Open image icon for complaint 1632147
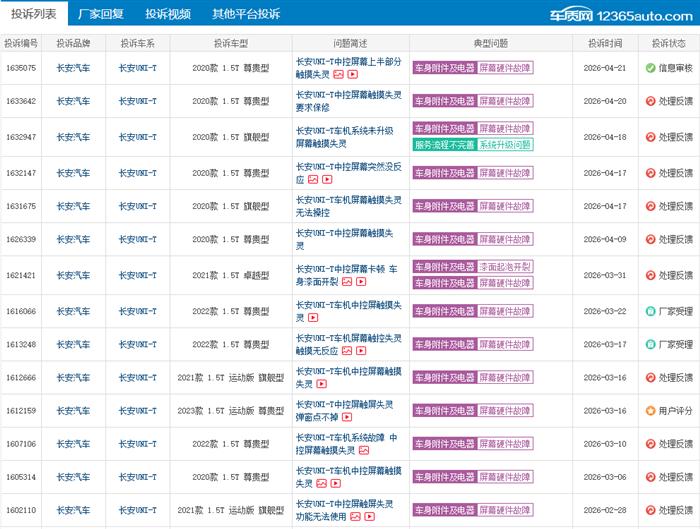Screen dimensions: 700x529 pos(313,180)
